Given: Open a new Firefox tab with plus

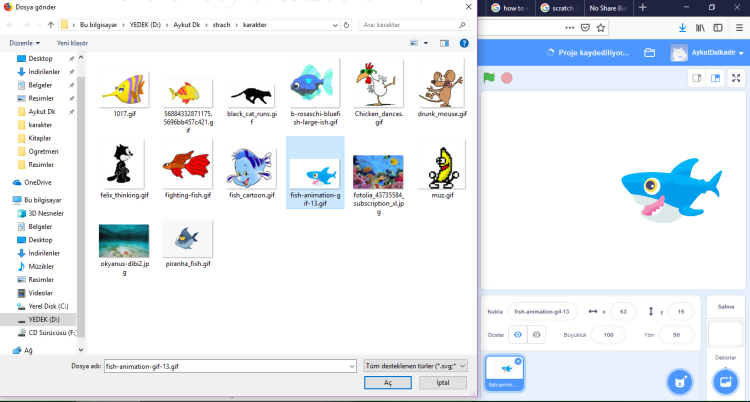Looking at the screenshot, I should pyautogui.click(x=642, y=8).
